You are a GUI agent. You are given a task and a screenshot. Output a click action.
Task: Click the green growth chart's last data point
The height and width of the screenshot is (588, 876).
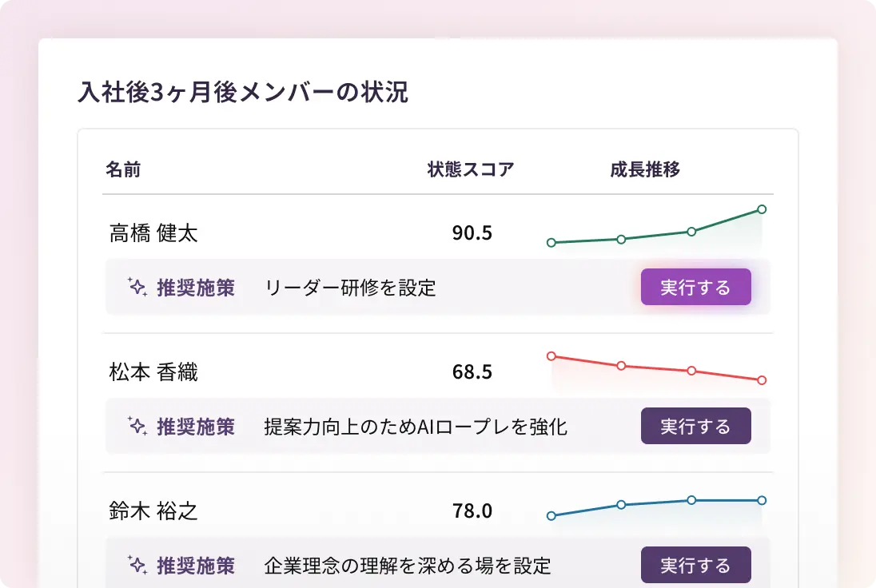click(762, 209)
